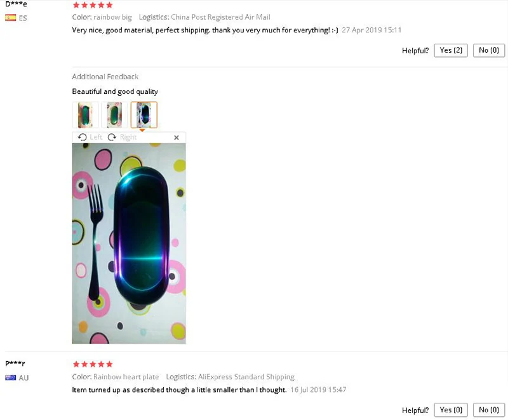This screenshot has height=420, width=508.
Task: Click the Australia flag icon
Action: 10,377
